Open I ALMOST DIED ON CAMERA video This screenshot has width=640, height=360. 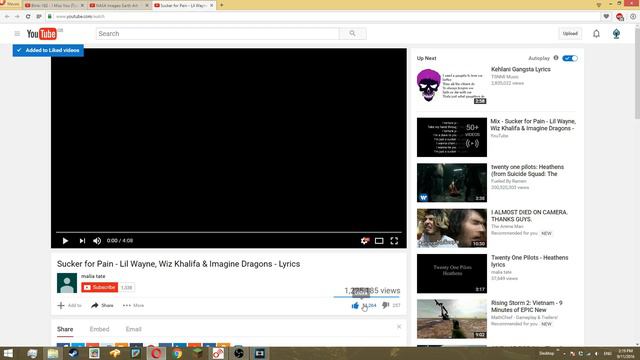(x=529, y=216)
